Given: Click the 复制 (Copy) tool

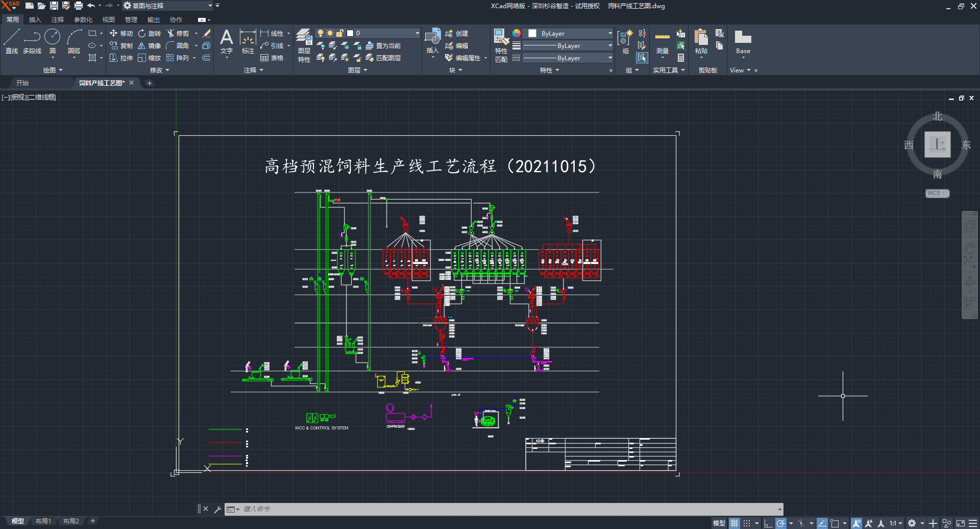Looking at the screenshot, I should pos(121,45).
